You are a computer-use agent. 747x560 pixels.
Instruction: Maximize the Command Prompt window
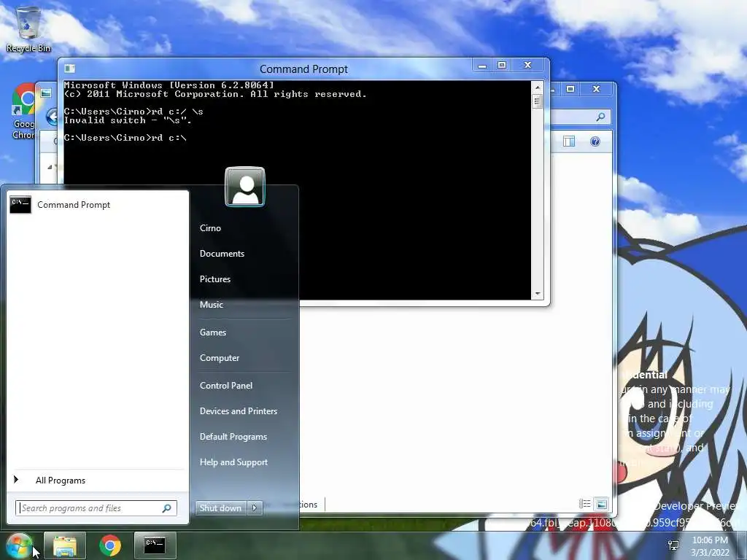click(502, 65)
